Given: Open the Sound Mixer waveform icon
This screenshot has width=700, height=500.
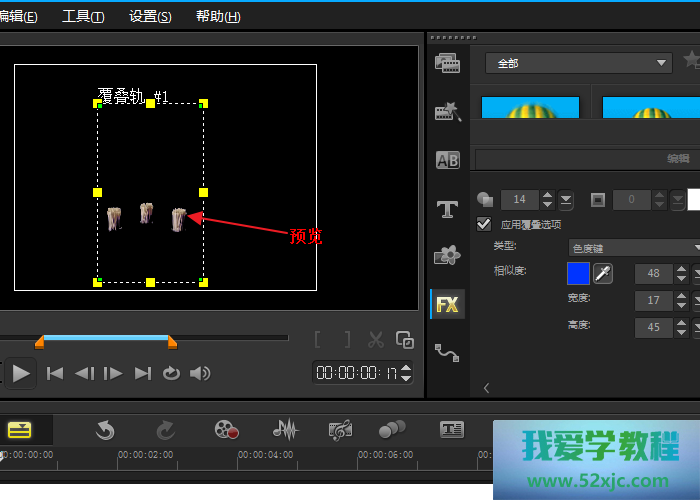Looking at the screenshot, I should click(286, 430).
